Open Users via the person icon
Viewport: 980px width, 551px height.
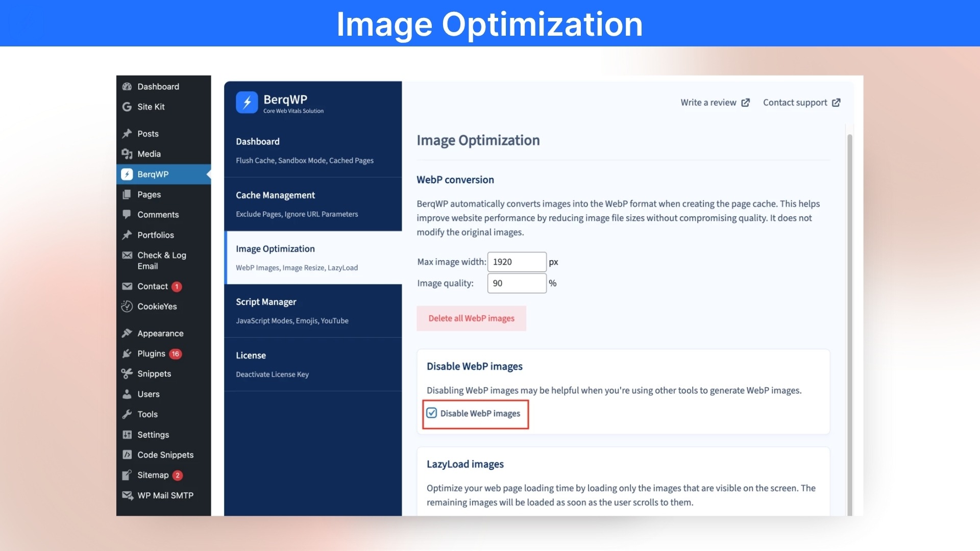click(126, 394)
